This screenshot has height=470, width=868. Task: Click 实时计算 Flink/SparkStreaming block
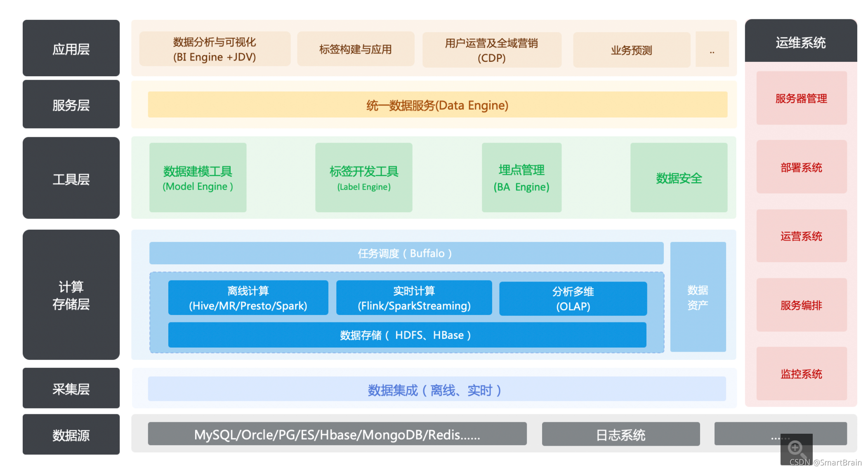click(x=414, y=298)
